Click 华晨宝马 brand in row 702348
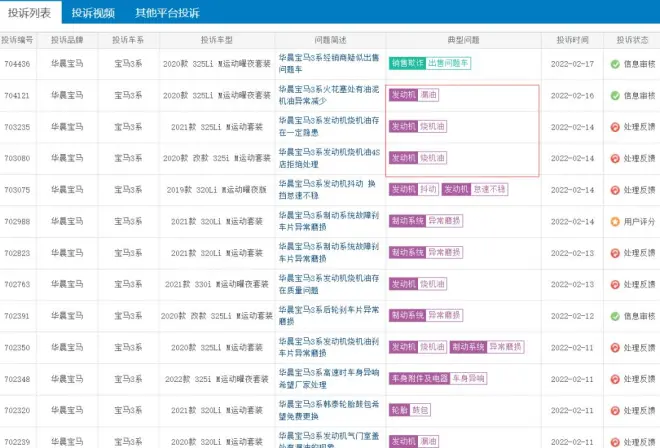Screen dimensions: 660x448 (x=67, y=379)
